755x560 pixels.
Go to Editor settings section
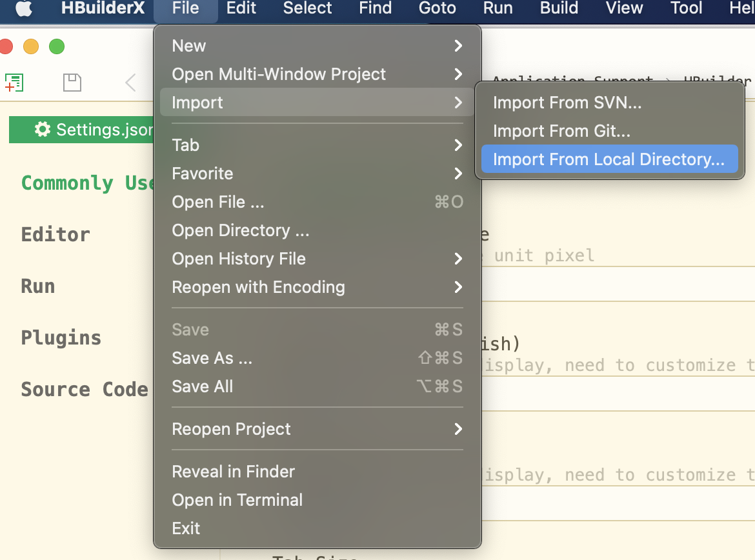pyautogui.click(x=55, y=234)
